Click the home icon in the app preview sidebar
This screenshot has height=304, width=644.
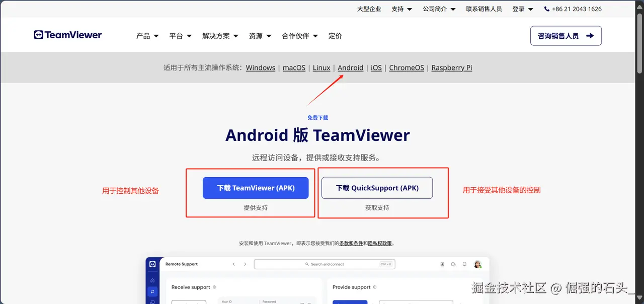point(152,280)
